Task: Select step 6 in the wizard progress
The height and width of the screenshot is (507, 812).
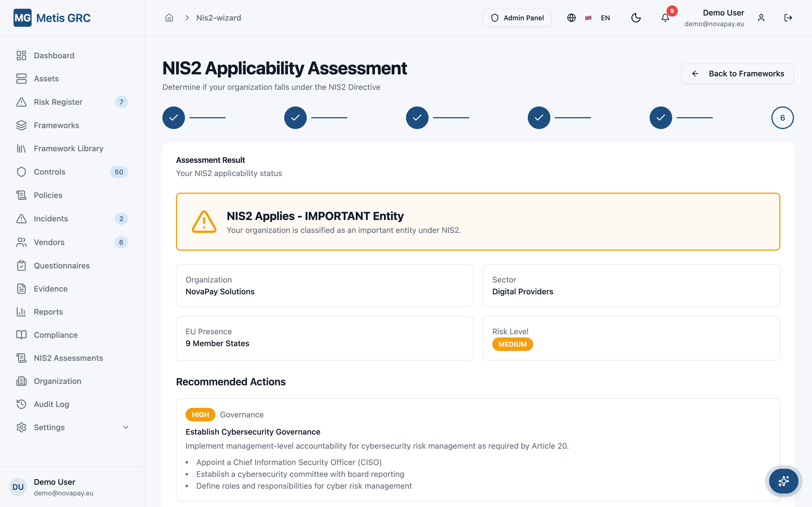Action: (x=782, y=117)
